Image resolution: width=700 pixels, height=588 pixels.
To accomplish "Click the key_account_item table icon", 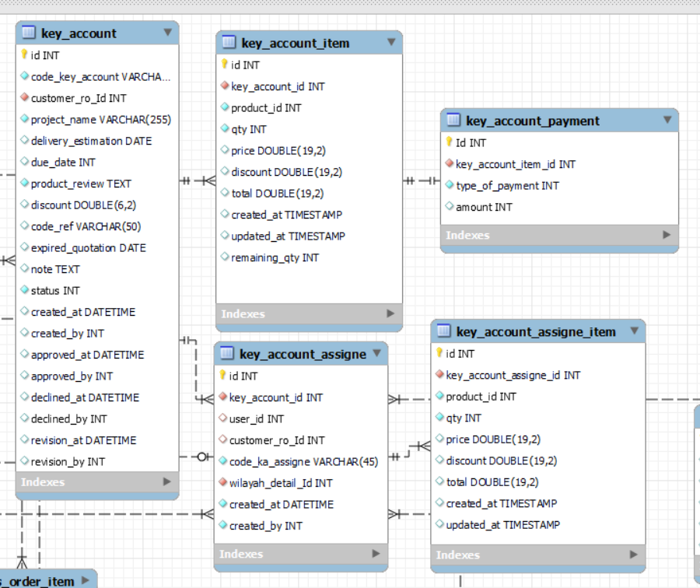I will tap(229, 42).
